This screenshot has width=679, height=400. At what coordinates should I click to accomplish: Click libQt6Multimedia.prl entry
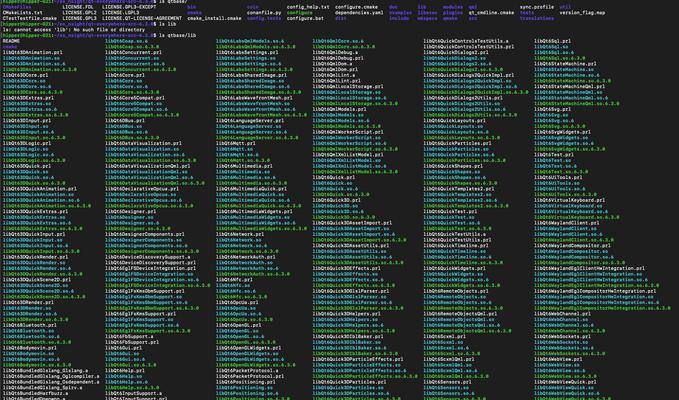(x=244, y=166)
